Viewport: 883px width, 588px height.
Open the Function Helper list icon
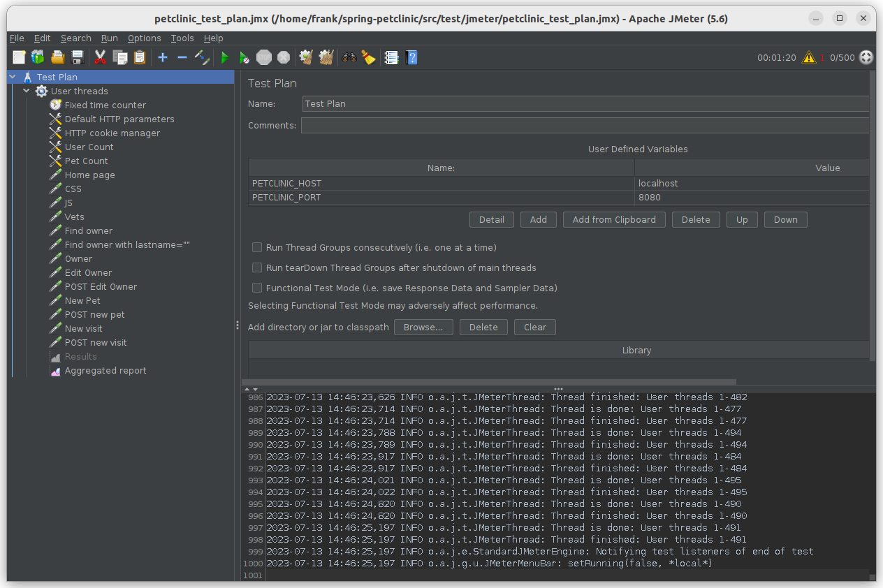[392, 57]
